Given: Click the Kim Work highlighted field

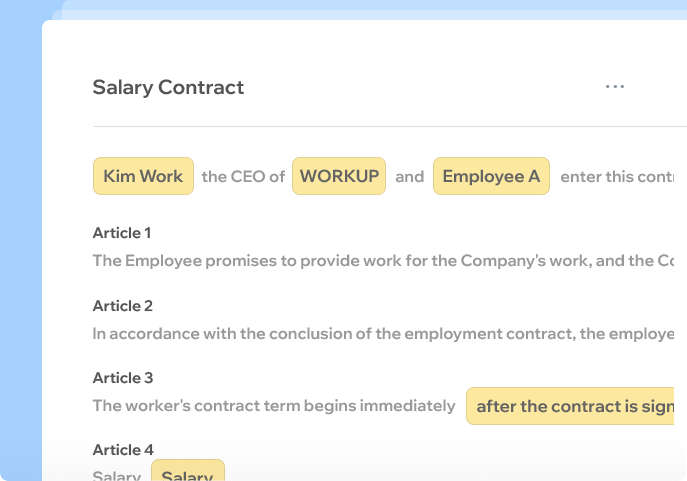Looking at the screenshot, I should (143, 176).
